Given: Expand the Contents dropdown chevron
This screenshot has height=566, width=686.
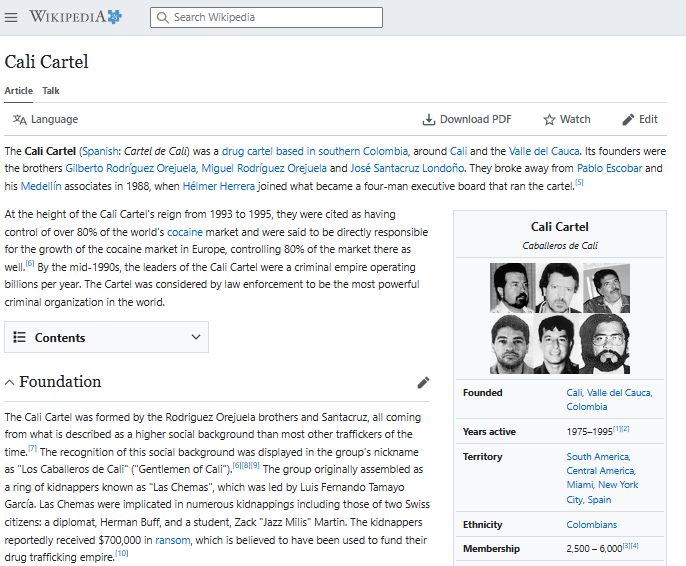Looking at the screenshot, I should click(196, 337).
